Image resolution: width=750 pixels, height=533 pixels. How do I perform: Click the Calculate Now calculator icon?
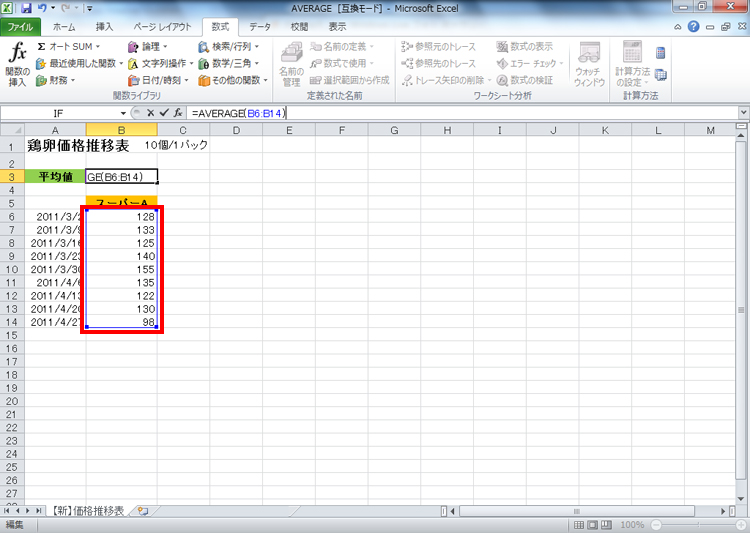[x=661, y=53]
